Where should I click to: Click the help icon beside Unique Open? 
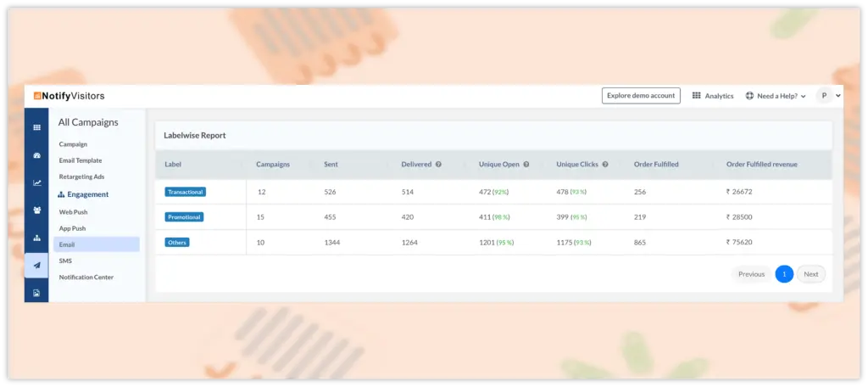(x=526, y=164)
